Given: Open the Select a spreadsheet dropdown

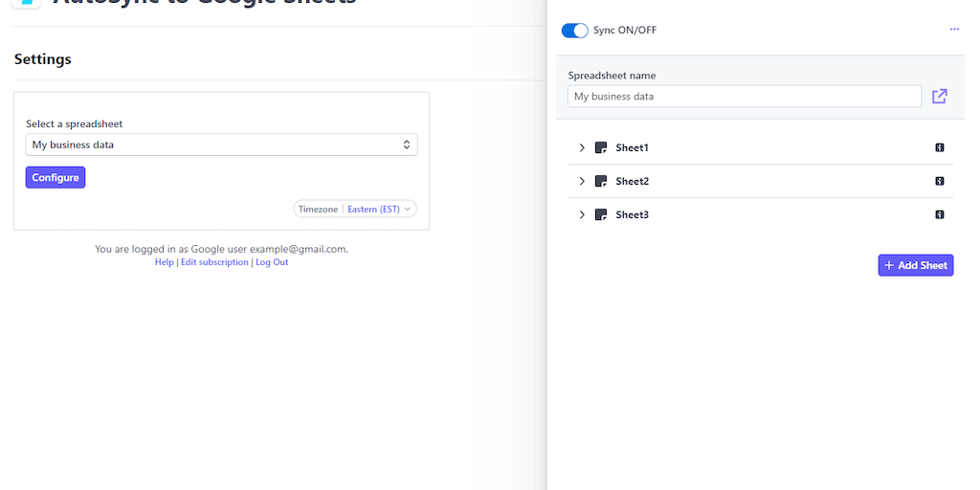Looking at the screenshot, I should pos(221,145).
